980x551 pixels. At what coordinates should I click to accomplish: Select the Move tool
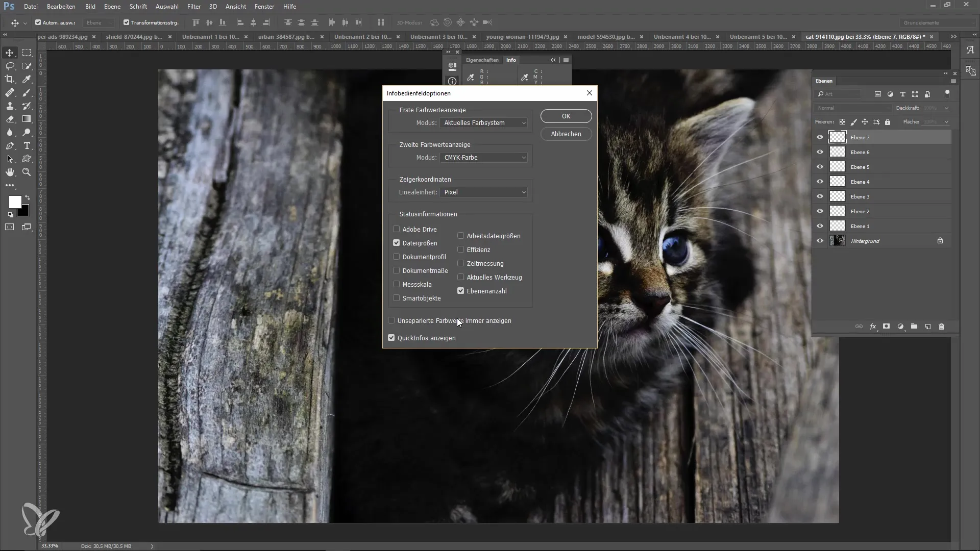tap(10, 53)
